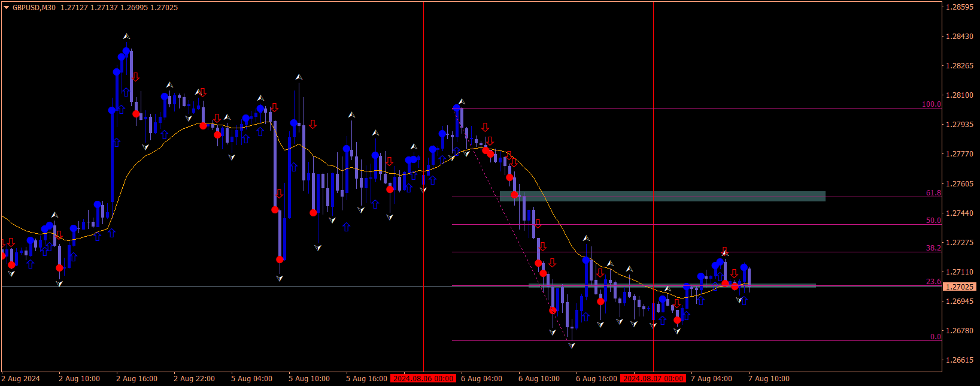The image size is (980, 386).
Task: Click the 5 Aug 04:00 time label
Action: pos(251,379)
